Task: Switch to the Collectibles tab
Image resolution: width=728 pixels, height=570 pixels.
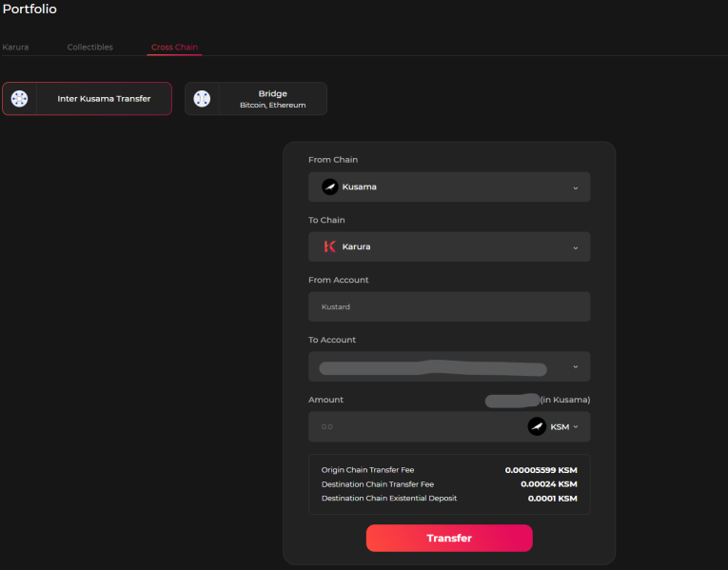Action: coord(90,47)
